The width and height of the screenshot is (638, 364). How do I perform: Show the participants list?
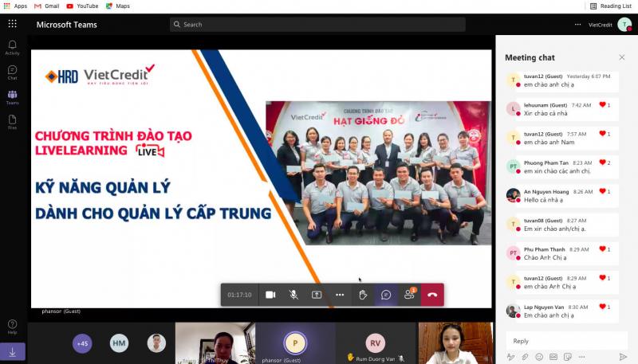click(409, 295)
